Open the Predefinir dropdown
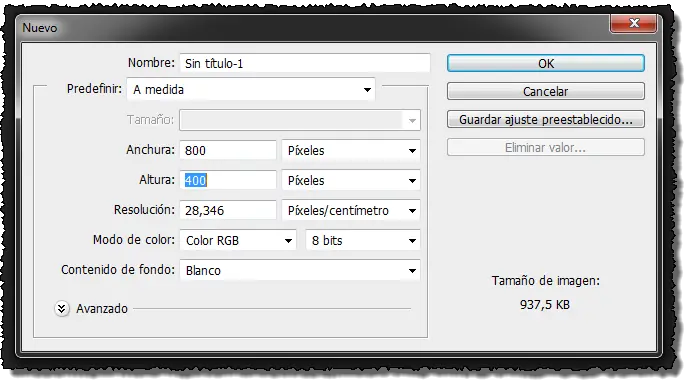The height and width of the screenshot is (390, 693). click(x=251, y=90)
